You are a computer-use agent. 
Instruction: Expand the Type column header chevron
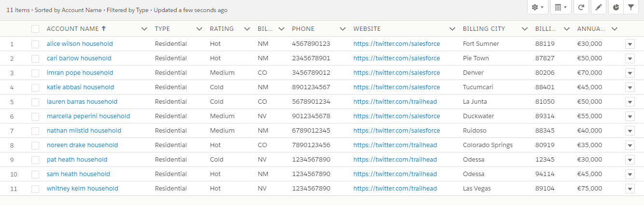[199, 29]
